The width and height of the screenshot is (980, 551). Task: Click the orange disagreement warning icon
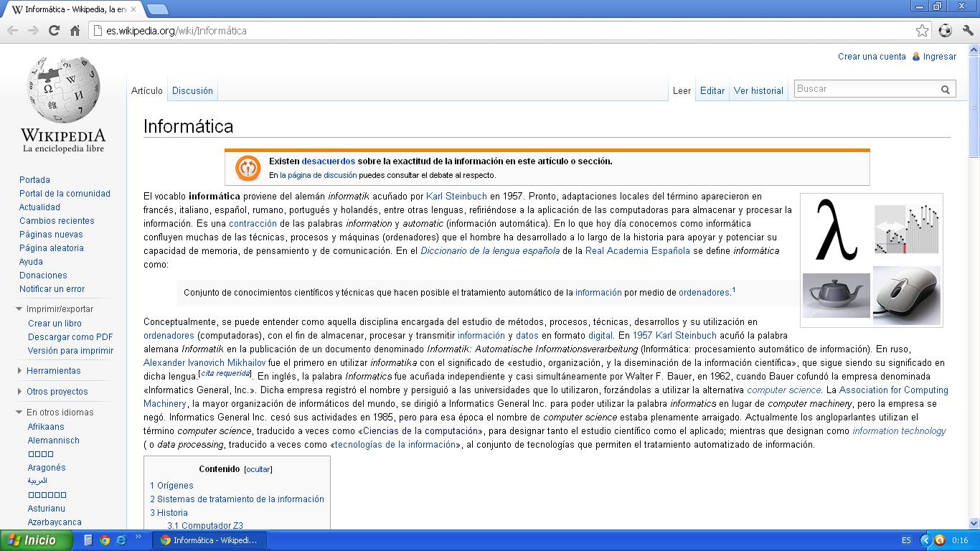[x=248, y=168]
